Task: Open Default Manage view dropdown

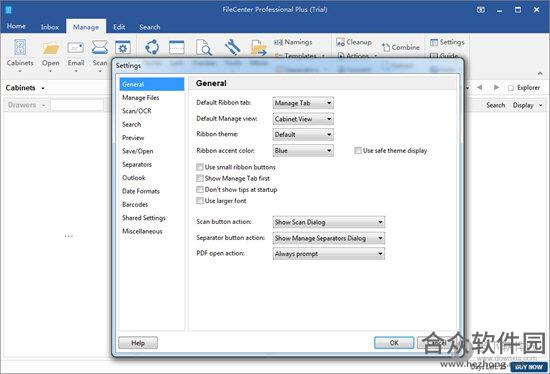Action: click(x=303, y=119)
